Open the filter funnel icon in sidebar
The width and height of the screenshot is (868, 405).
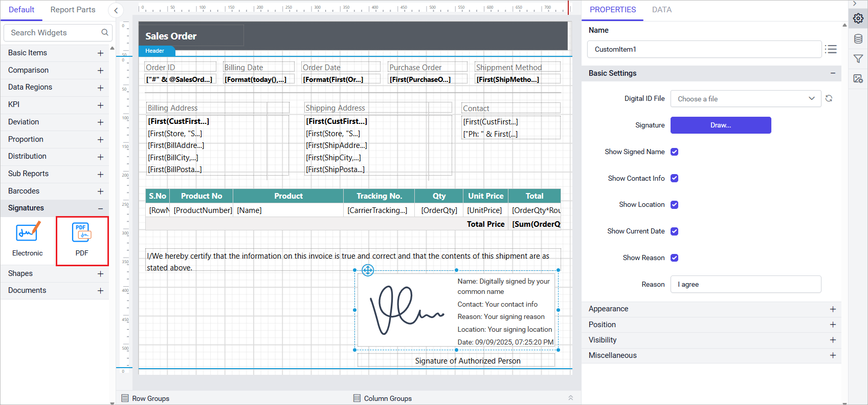858,59
